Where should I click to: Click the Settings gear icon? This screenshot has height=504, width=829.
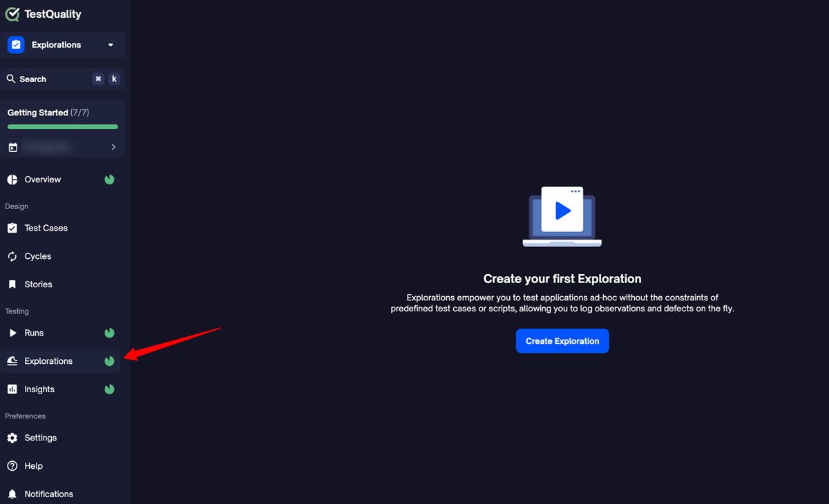coord(12,438)
